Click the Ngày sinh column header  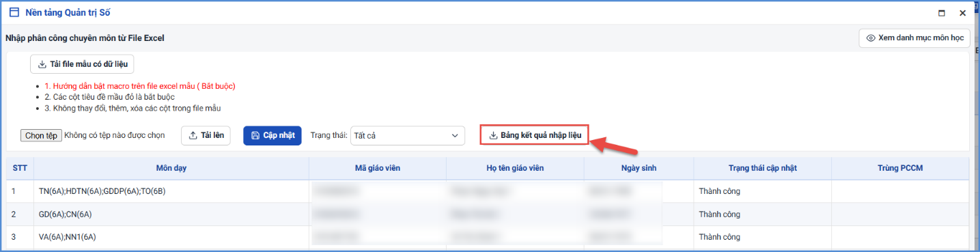pos(639,168)
